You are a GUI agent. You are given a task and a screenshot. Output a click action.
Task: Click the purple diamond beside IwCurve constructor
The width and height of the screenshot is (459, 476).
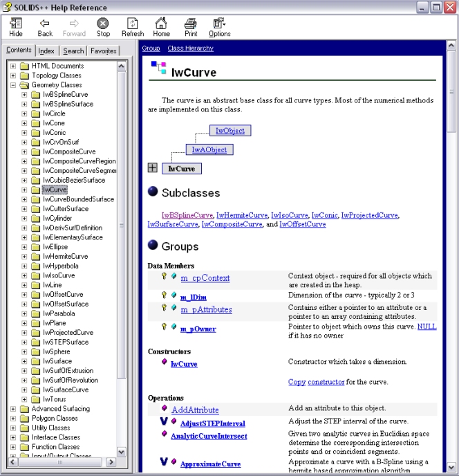pyautogui.click(x=164, y=362)
